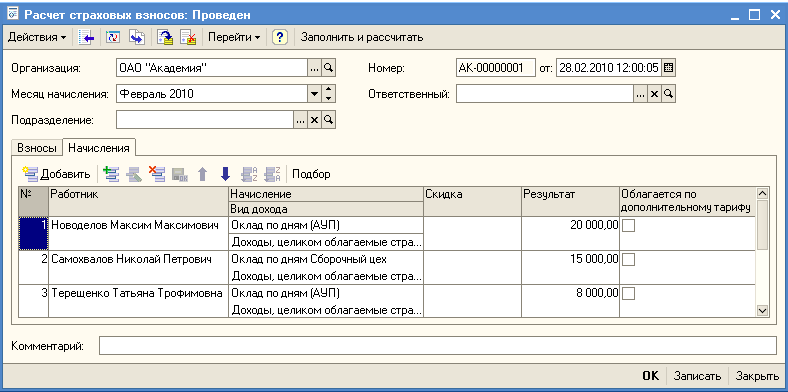Click Заполнить и рассчитать

[362, 38]
